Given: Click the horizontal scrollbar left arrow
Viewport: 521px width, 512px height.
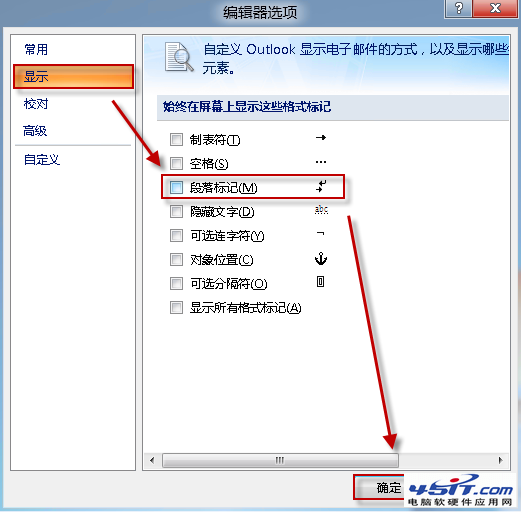Looking at the screenshot, I should coord(152,461).
